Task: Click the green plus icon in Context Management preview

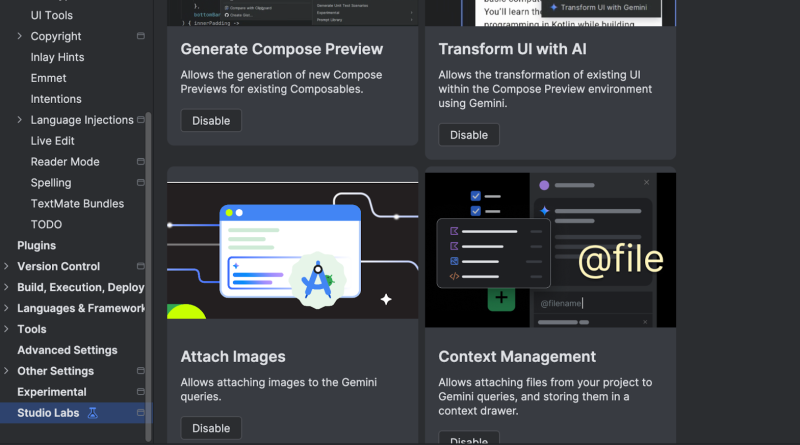Action: click(501, 298)
